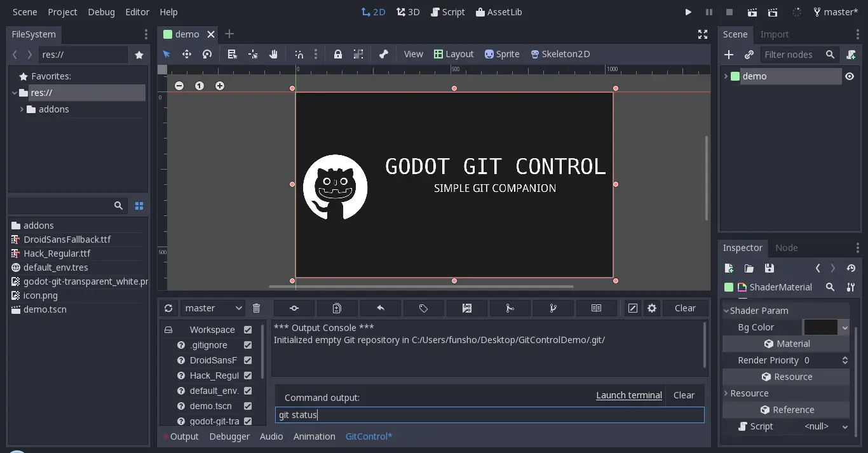
Task: Open the master branch dropdown
Action: coord(212,308)
